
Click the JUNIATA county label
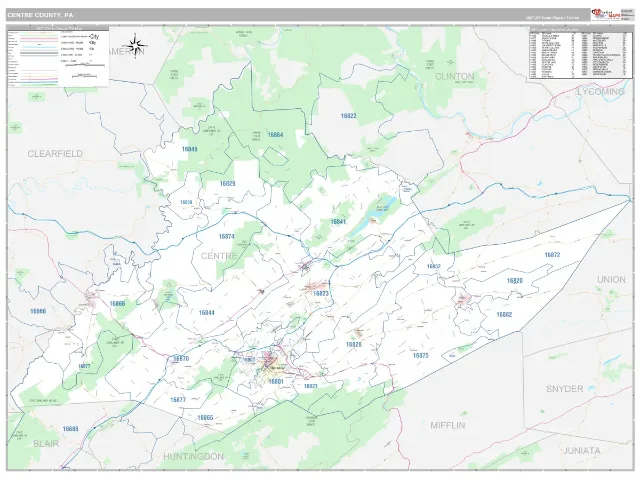[582, 451]
